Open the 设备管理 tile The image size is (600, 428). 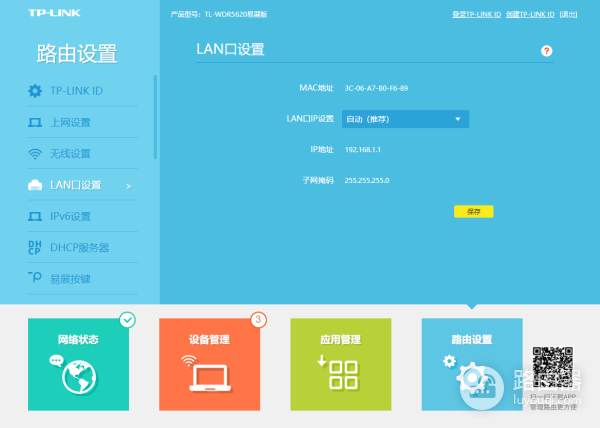209,364
